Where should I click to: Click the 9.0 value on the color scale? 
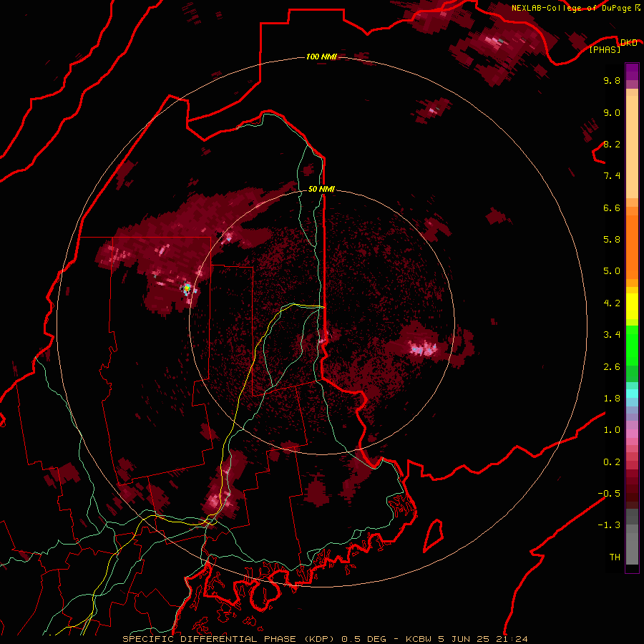[612, 112]
